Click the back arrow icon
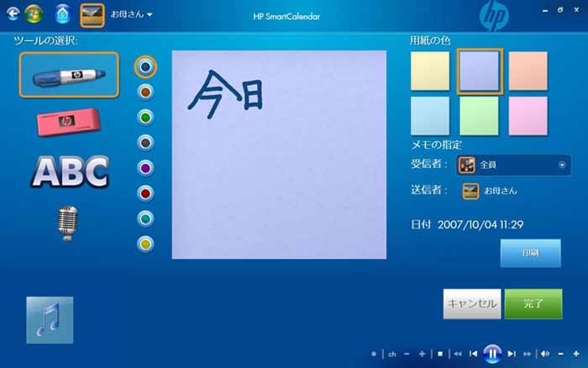The image size is (588, 368). click(x=13, y=14)
